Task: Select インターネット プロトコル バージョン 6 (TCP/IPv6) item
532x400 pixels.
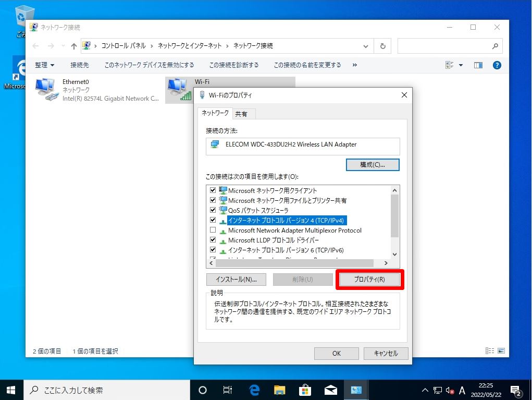Action: click(286, 250)
